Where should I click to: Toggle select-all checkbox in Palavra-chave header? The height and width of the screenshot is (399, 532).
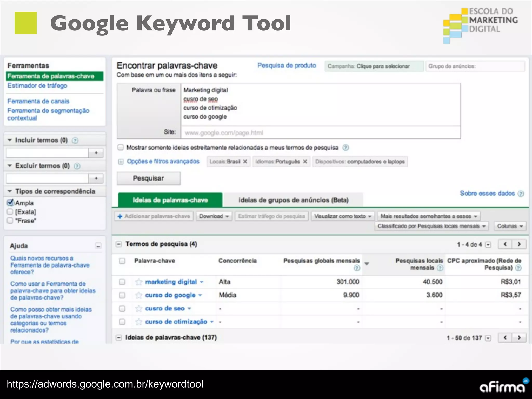coord(122,261)
